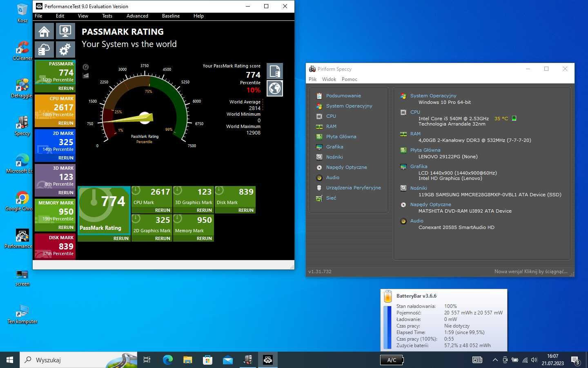This screenshot has width=588, height=368.
Task: Select System Operacyjny in Speccy sidebar
Action: click(349, 106)
